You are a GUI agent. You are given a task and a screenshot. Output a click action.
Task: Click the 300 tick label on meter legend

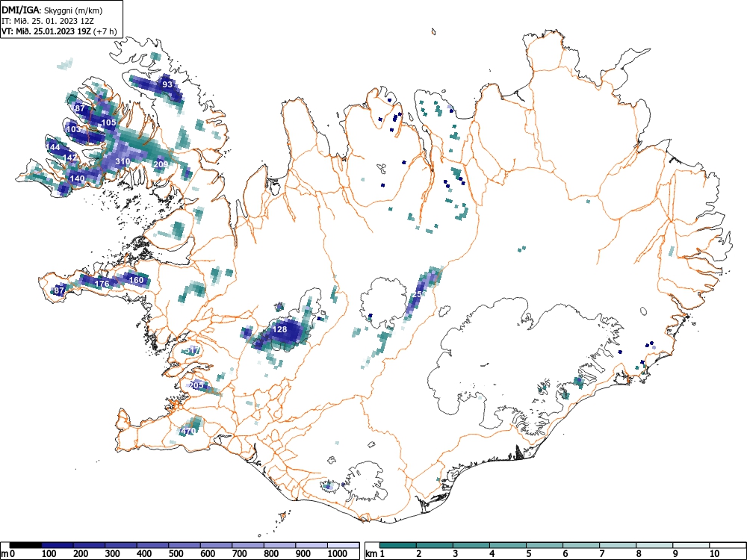pos(113,554)
